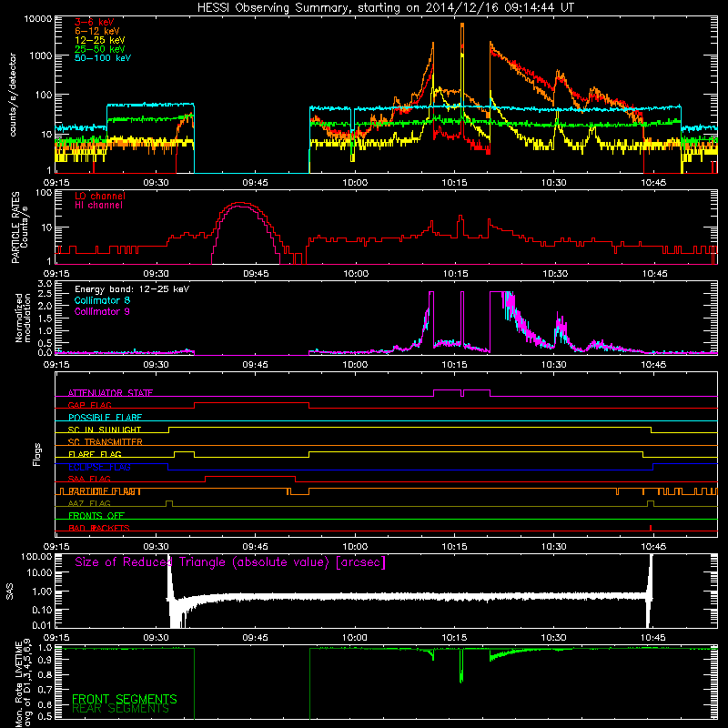
Task: Click the 0.8 value on livetime axis
Action: tap(45, 674)
